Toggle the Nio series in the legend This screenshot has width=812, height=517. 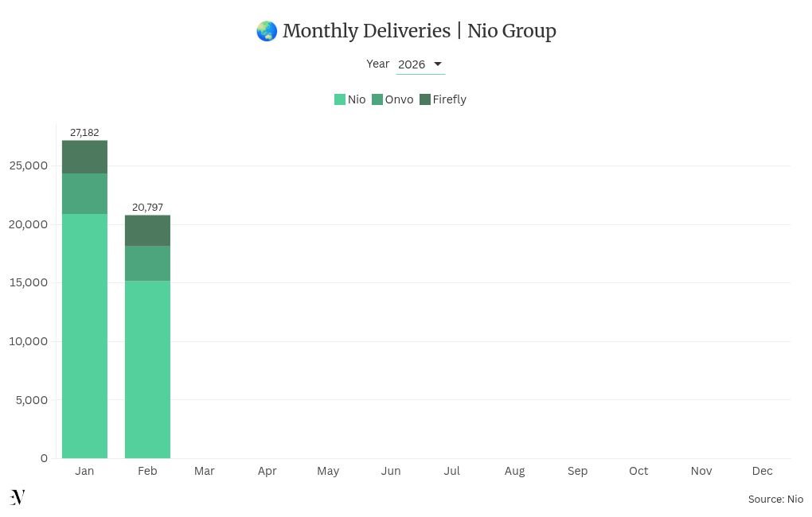coord(356,99)
